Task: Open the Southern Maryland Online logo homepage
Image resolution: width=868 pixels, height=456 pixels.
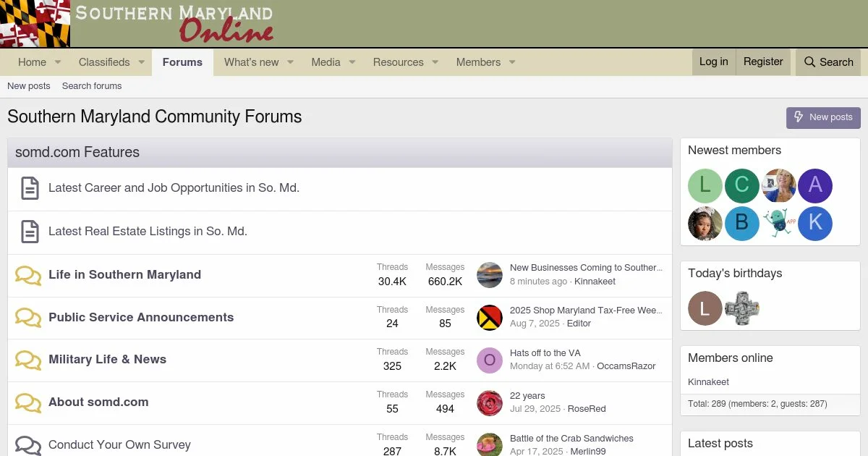Action: pos(137,23)
